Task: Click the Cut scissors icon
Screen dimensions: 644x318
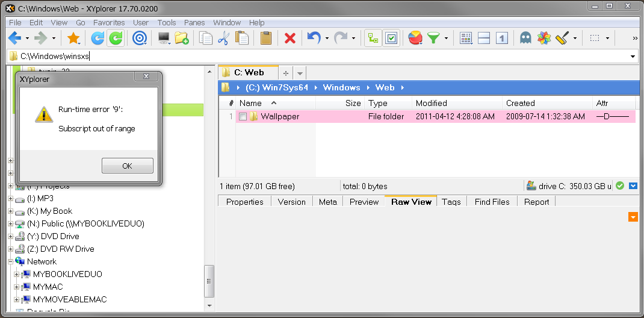Action: click(x=224, y=39)
